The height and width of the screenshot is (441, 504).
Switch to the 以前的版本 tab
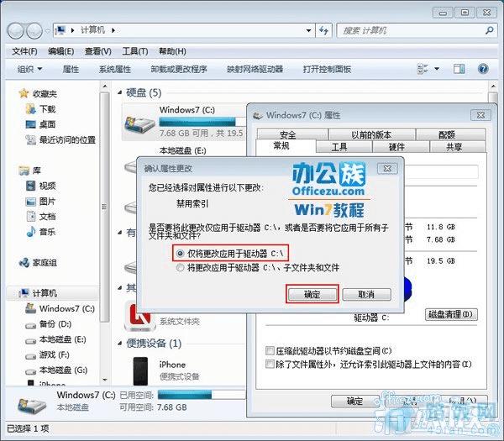click(x=371, y=134)
